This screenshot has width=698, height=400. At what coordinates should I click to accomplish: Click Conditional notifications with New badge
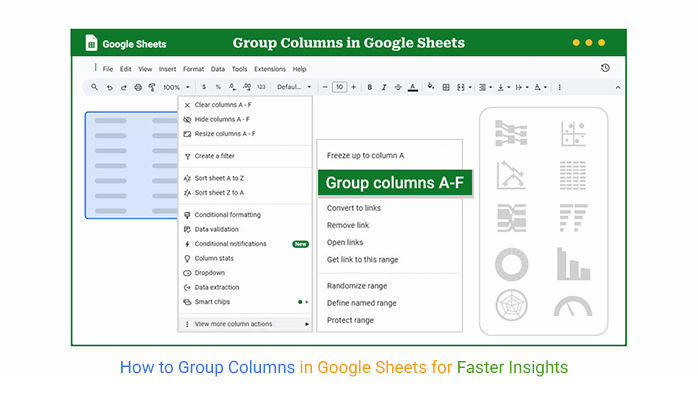pos(231,244)
